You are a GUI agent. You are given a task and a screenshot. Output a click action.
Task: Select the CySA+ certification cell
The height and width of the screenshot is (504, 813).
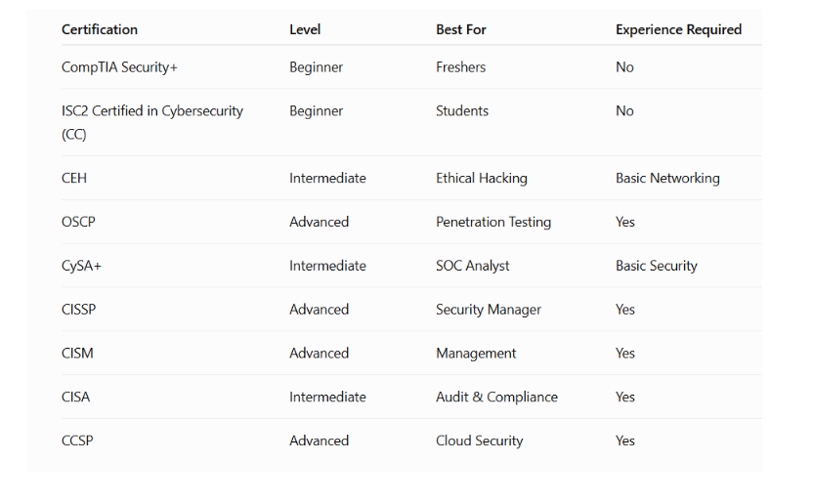(81, 266)
